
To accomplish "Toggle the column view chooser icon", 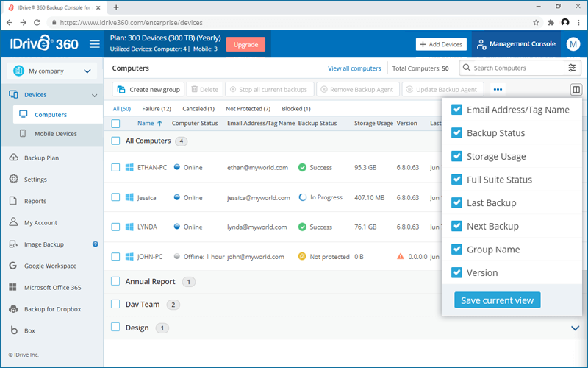I will 576,89.
